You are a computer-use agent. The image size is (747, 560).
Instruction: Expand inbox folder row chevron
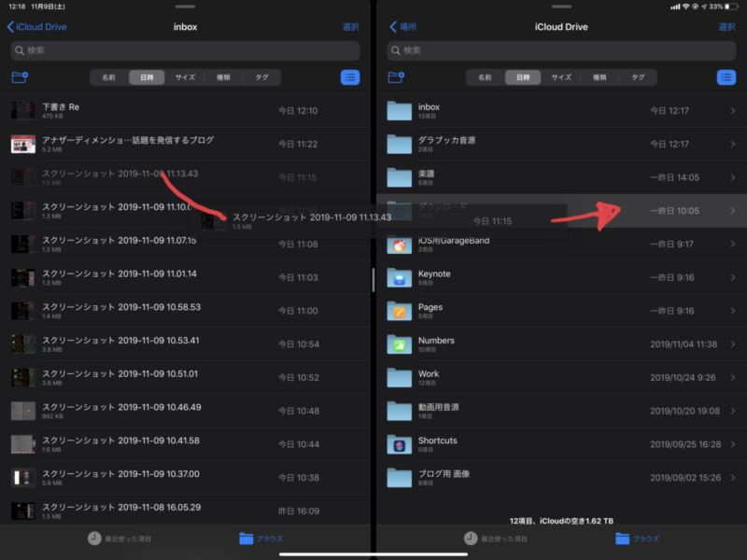point(733,110)
